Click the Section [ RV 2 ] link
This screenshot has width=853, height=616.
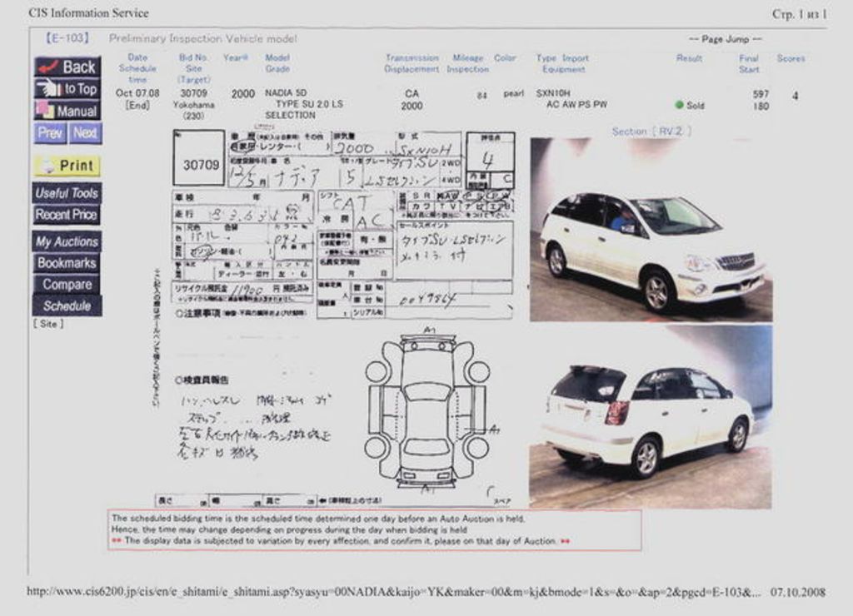point(651,132)
